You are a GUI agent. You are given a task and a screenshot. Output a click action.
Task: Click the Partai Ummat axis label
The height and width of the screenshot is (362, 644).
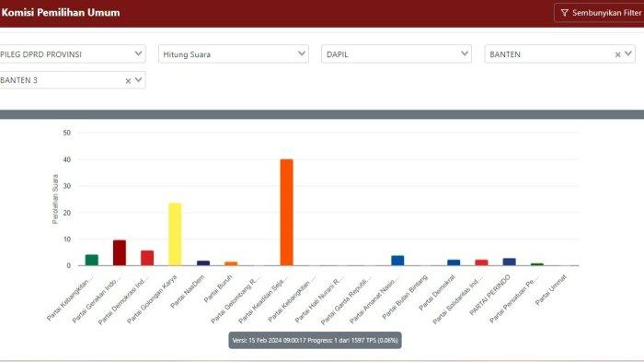tap(551, 290)
